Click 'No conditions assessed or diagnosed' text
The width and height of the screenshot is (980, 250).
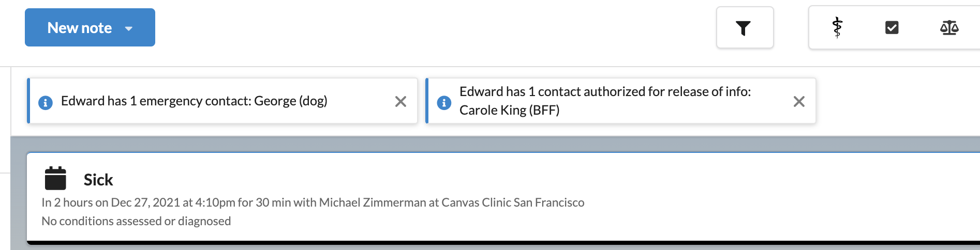pyautogui.click(x=136, y=221)
